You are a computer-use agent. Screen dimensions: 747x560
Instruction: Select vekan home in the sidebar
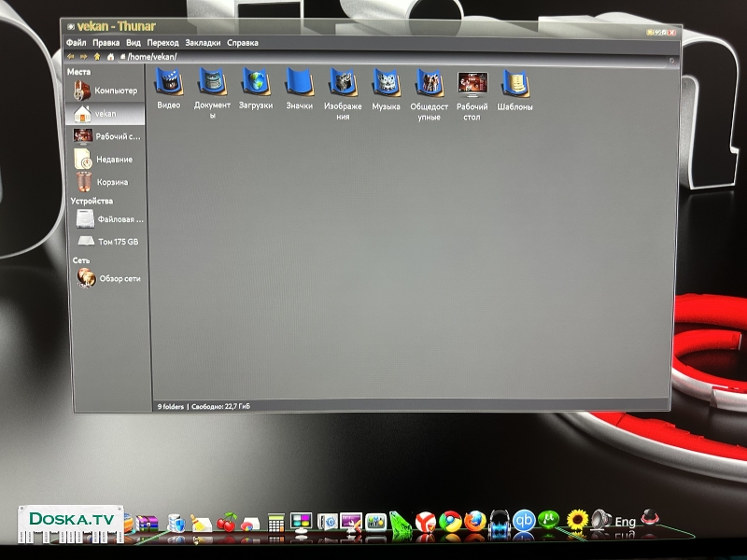click(x=106, y=114)
